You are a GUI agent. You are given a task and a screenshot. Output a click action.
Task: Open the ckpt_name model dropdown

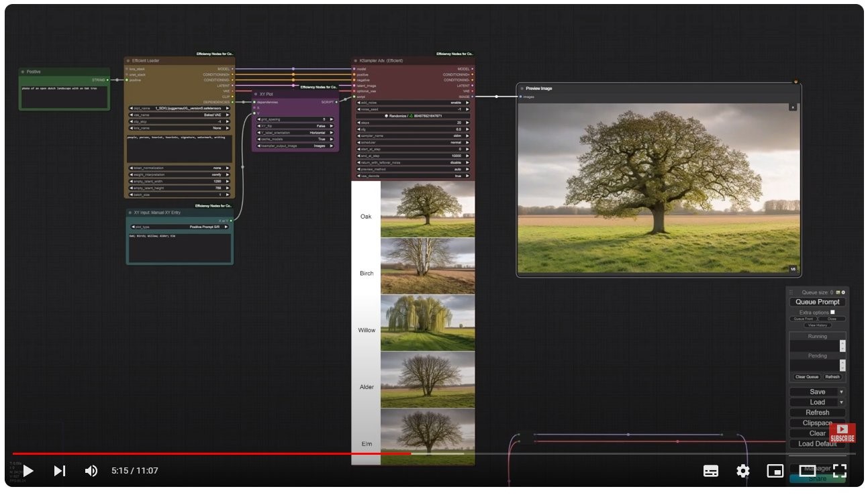[179, 108]
